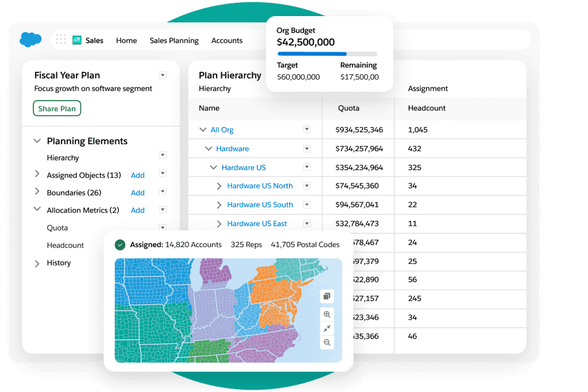Open the Allocation Metrics dropdown arrow
This screenshot has width=588, height=392.
point(163,209)
